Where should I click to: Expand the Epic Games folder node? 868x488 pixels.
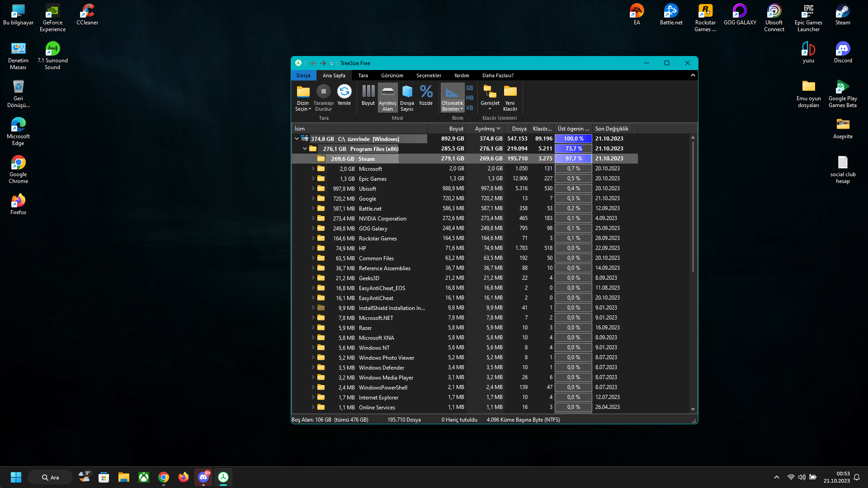[313, 178]
